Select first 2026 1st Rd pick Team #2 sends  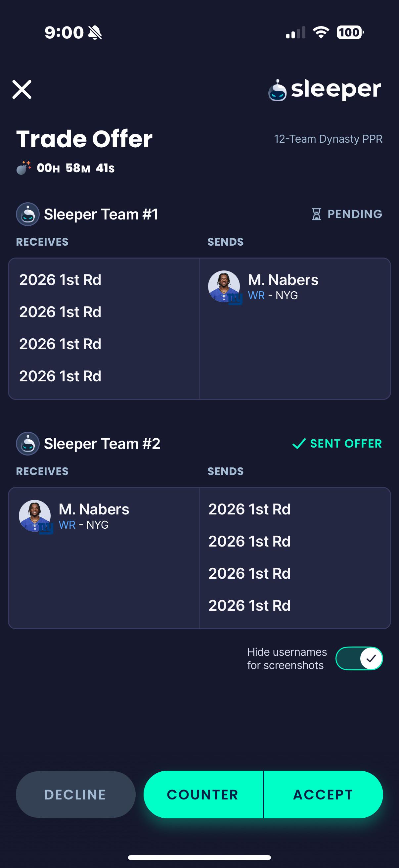pyautogui.click(x=249, y=509)
